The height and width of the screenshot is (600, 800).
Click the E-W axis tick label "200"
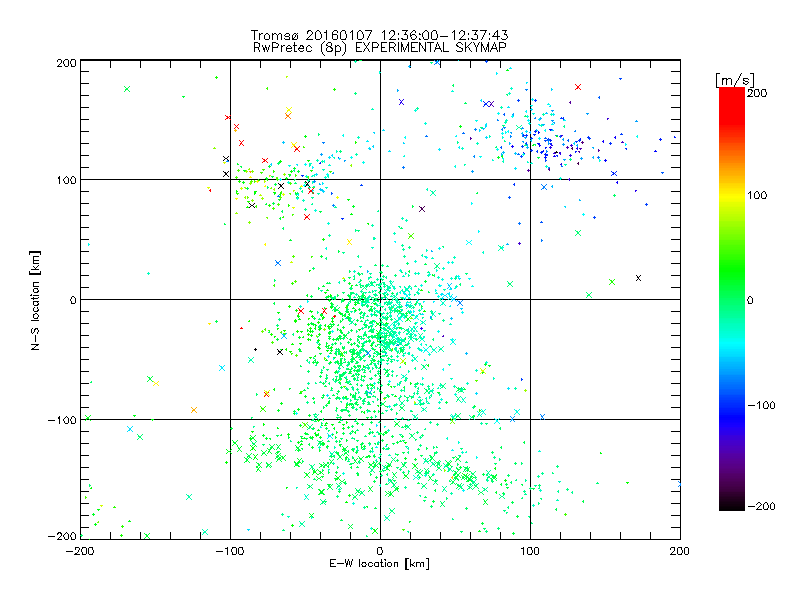tap(680, 551)
